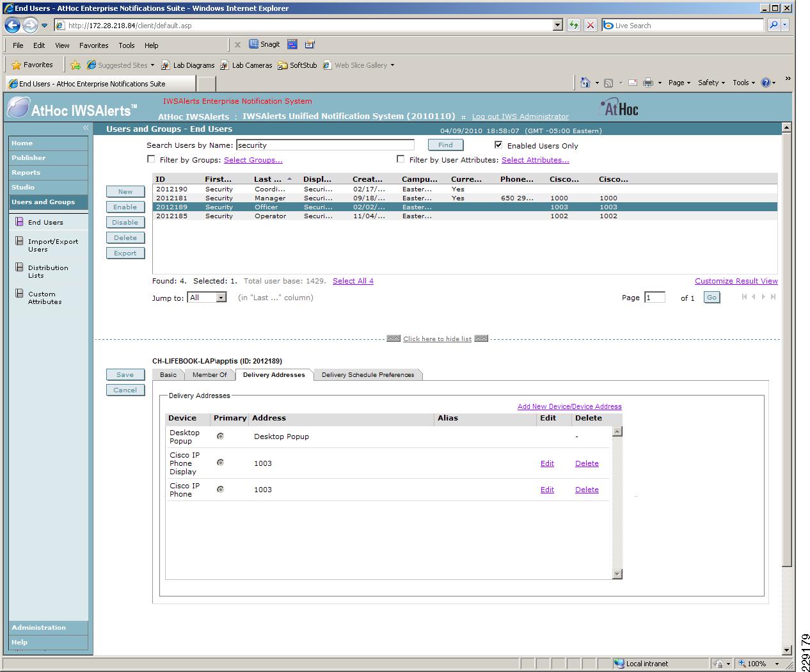The image size is (810, 672).
Task: Enable the Filter by Groups checkbox
Action: tap(151, 159)
